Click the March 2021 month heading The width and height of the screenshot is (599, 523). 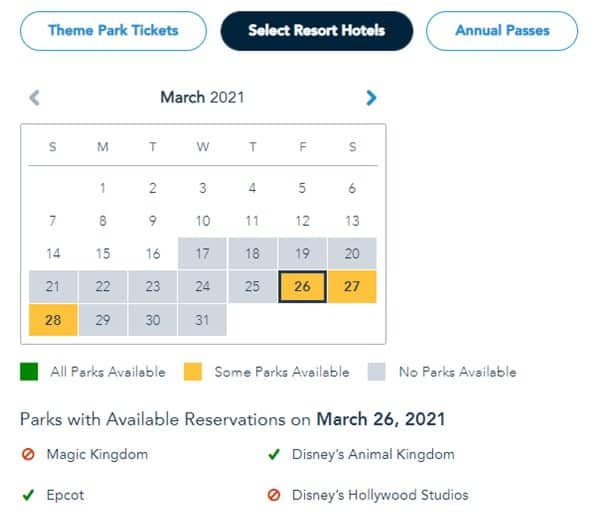click(x=202, y=97)
